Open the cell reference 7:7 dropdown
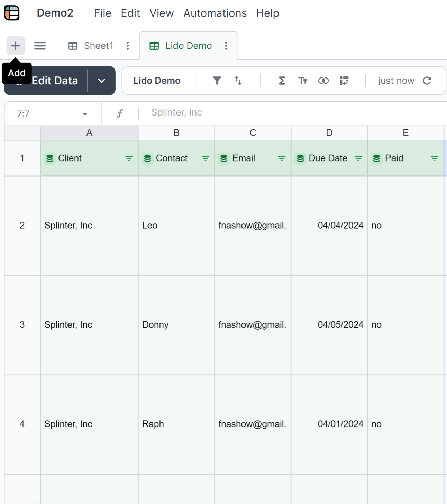This screenshot has width=447, height=504. coord(85,114)
